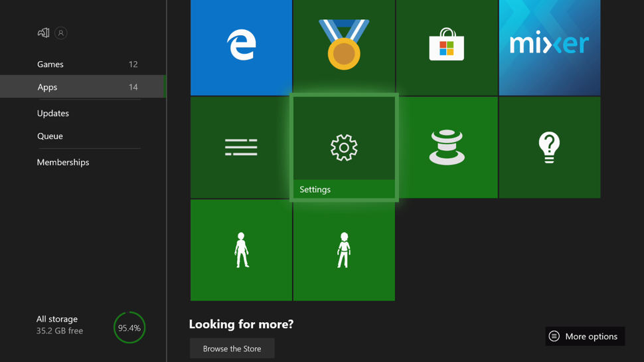The image size is (644, 362).
Task: Open the tile with horizontal lines icon
Action: (241, 147)
